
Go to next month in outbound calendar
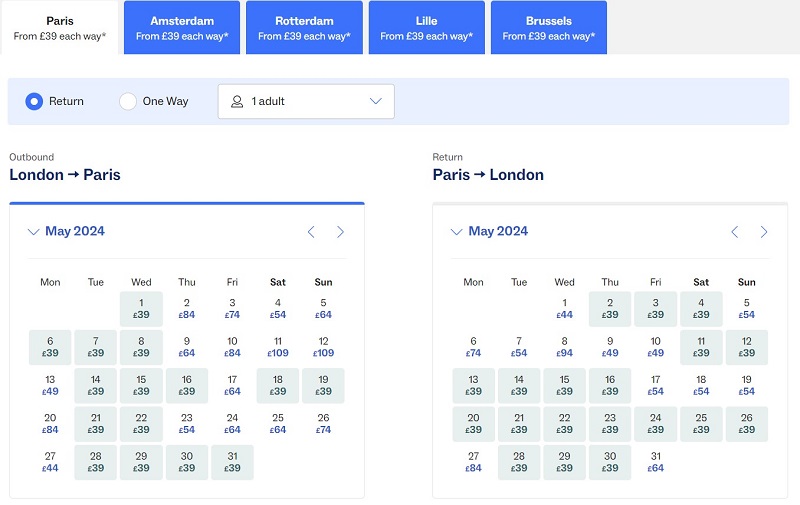click(340, 232)
